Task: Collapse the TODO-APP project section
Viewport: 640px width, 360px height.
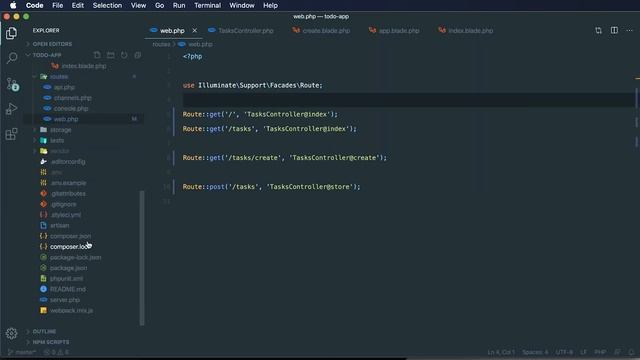Action: click(x=47, y=55)
